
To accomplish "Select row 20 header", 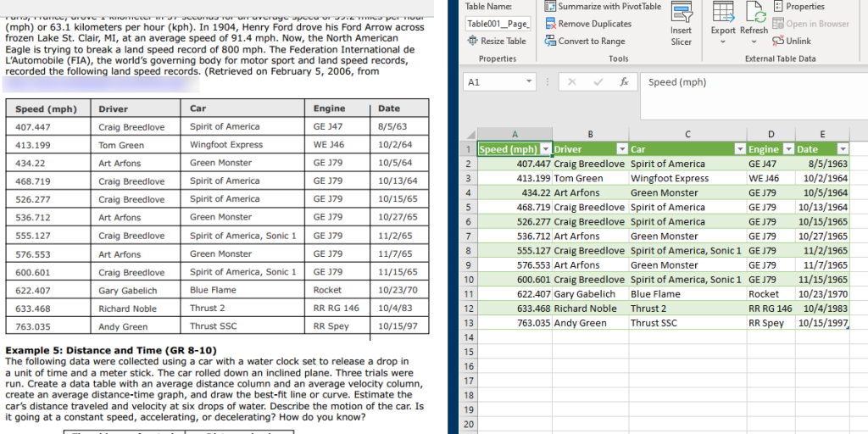I will tap(468, 424).
